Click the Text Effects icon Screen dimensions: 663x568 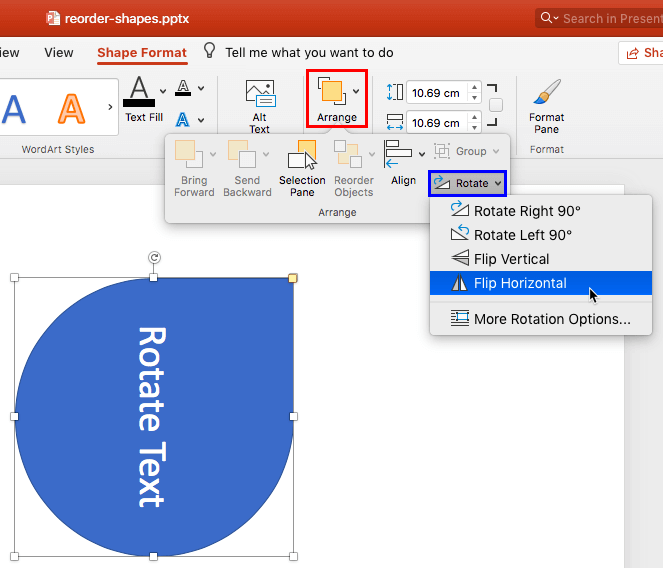184,120
